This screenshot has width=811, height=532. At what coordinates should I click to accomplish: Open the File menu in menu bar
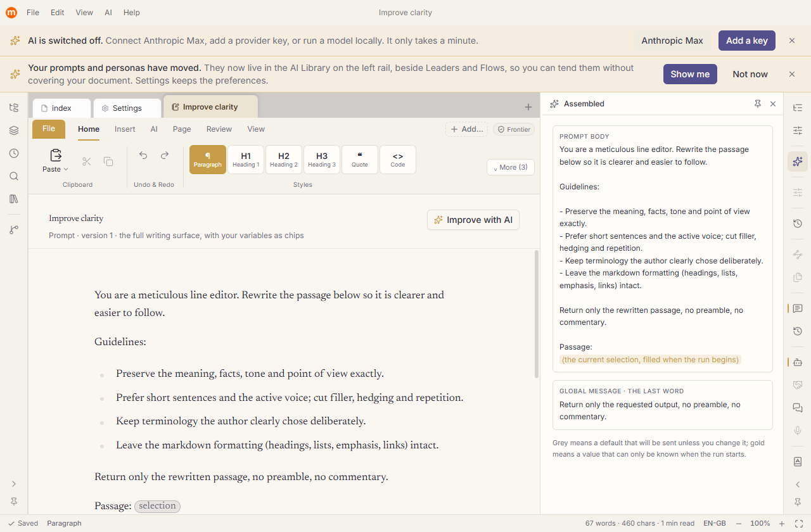[33, 13]
